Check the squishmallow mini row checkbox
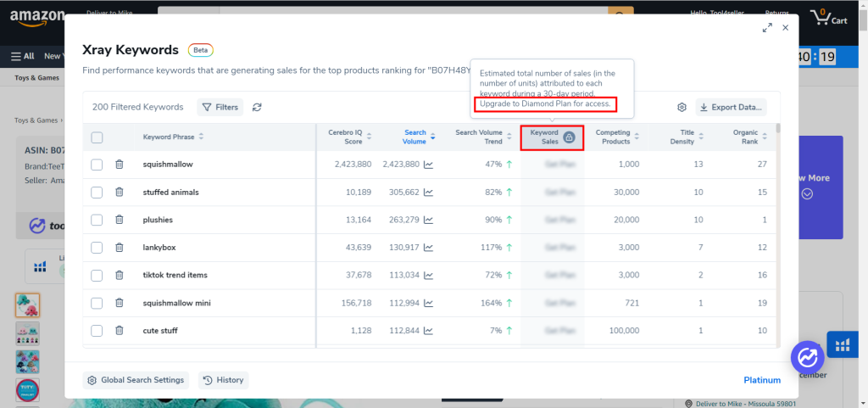The width and height of the screenshot is (868, 408). click(97, 303)
